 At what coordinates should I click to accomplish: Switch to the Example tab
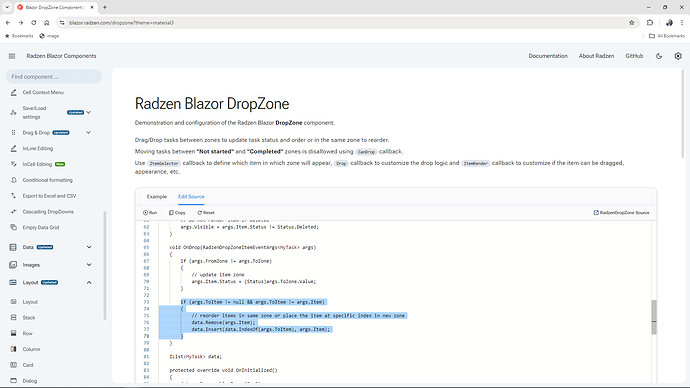[157, 197]
